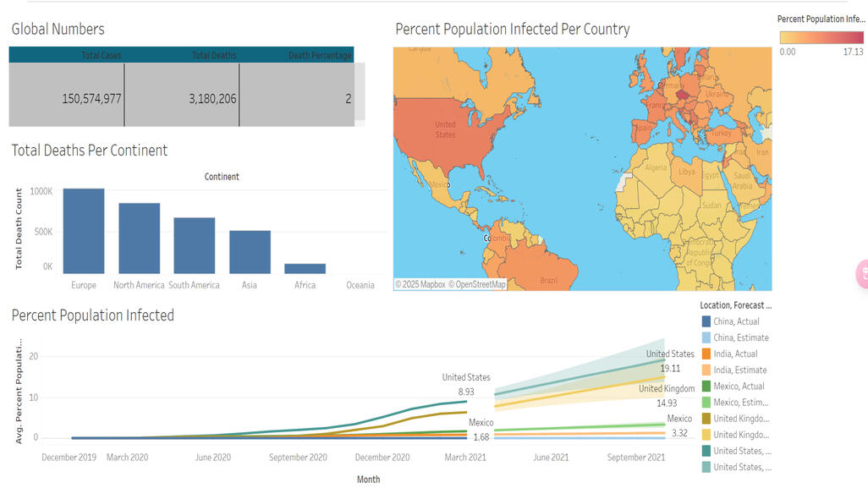The image size is (868, 488).
Task: Highlight the China, Estimate legend entry
Action: click(x=740, y=337)
